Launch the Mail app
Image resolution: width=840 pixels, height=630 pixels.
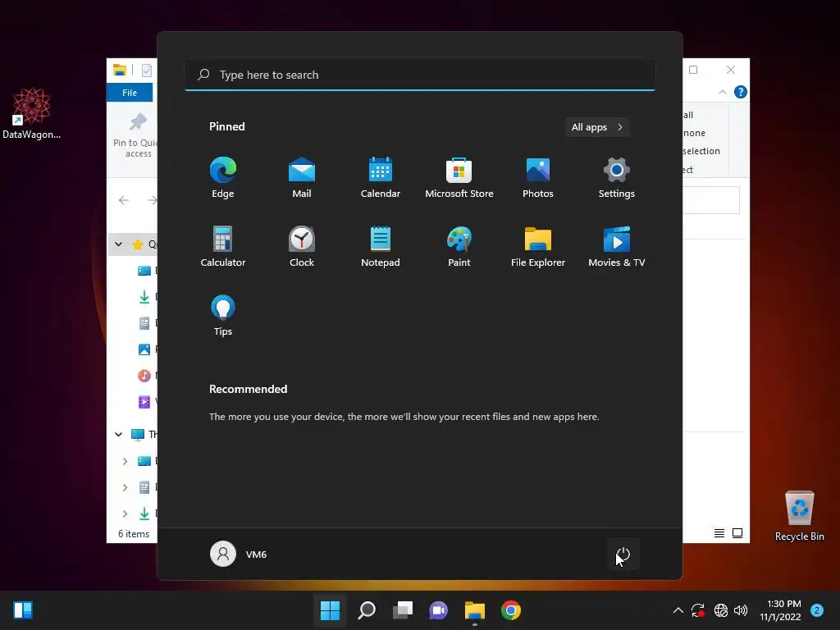tap(302, 178)
